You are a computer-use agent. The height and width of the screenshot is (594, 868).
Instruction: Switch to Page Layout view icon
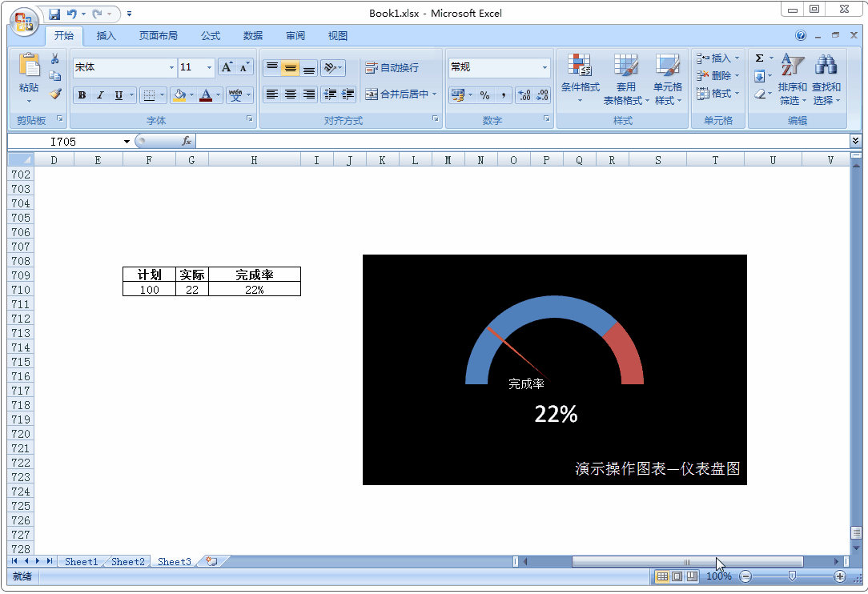[677, 576]
